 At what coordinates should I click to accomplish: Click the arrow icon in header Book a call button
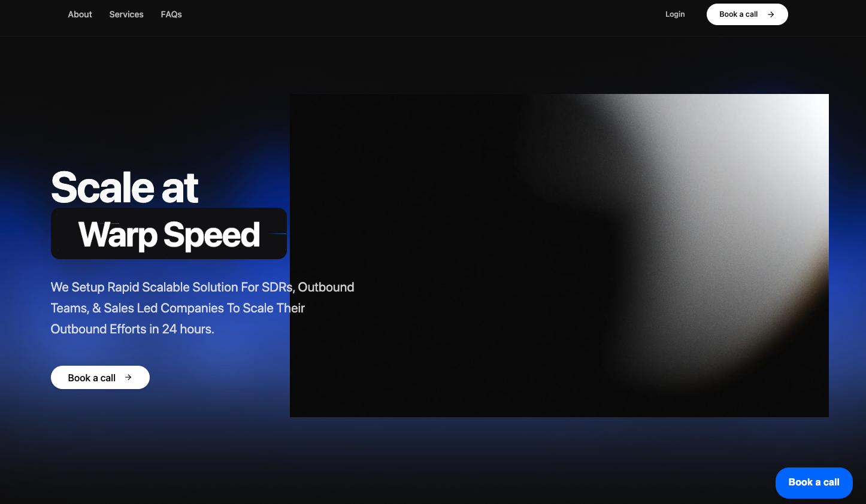click(x=771, y=14)
